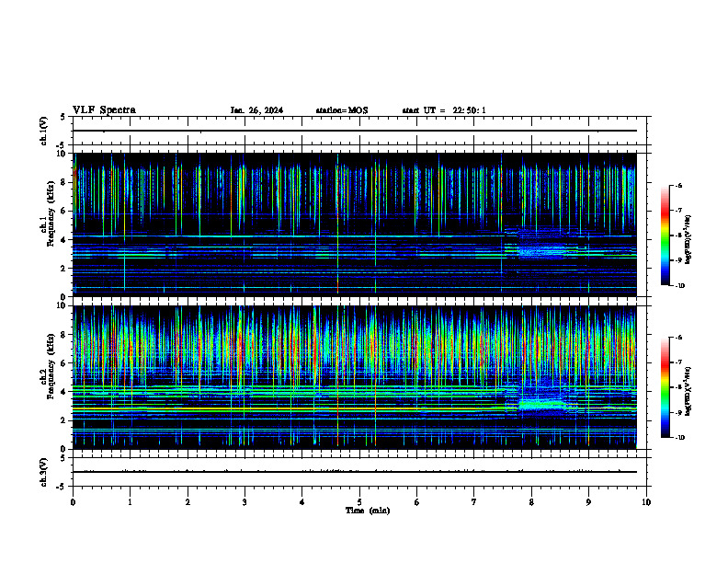Click the ch.2 colorbar scale
The width and height of the screenshot is (728, 563).
pyautogui.click(x=665, y=387)
